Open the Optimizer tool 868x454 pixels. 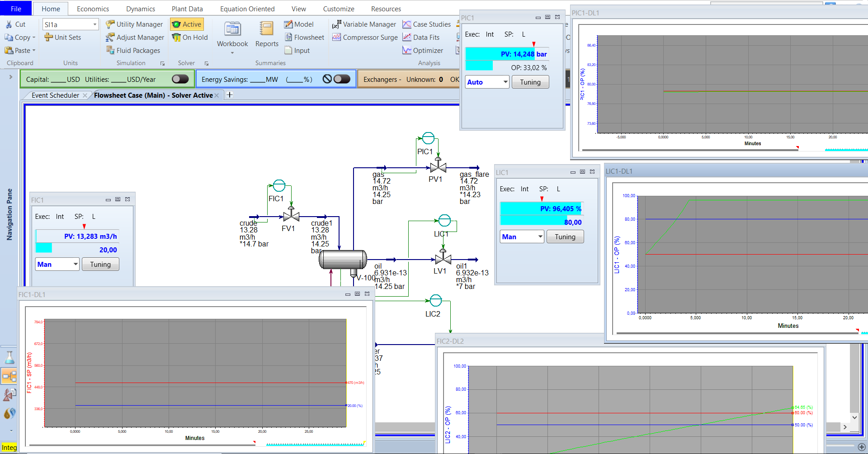[423, 51]
